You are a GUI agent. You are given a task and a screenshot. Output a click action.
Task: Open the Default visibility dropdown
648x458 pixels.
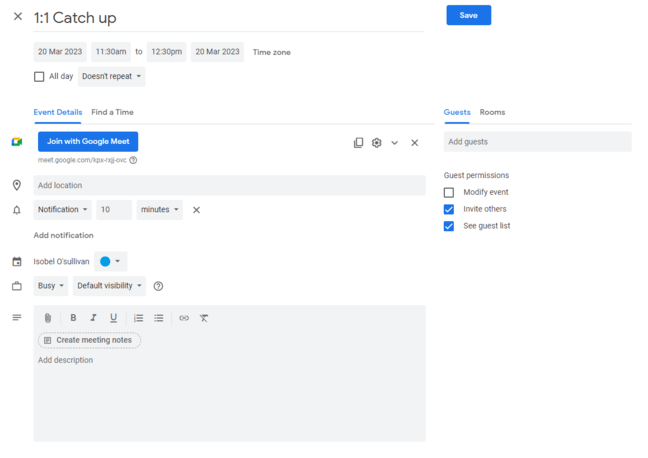(110, 286)
